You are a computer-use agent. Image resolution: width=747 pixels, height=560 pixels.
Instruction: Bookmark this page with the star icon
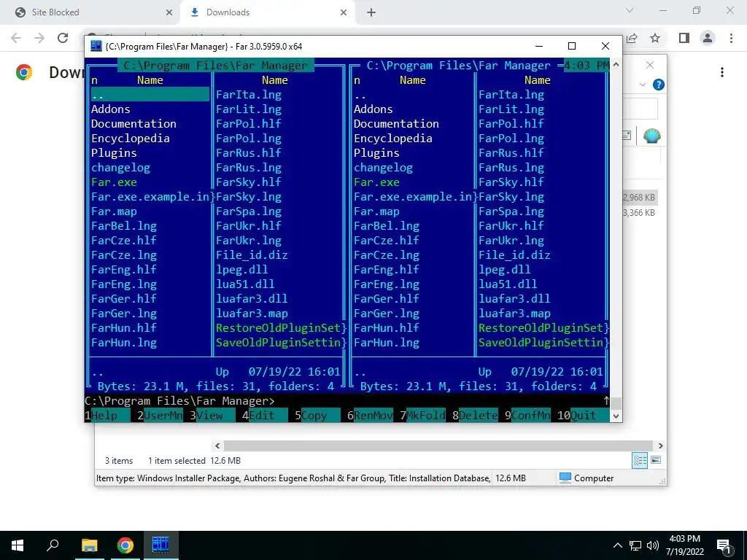[x=655, y=38]
